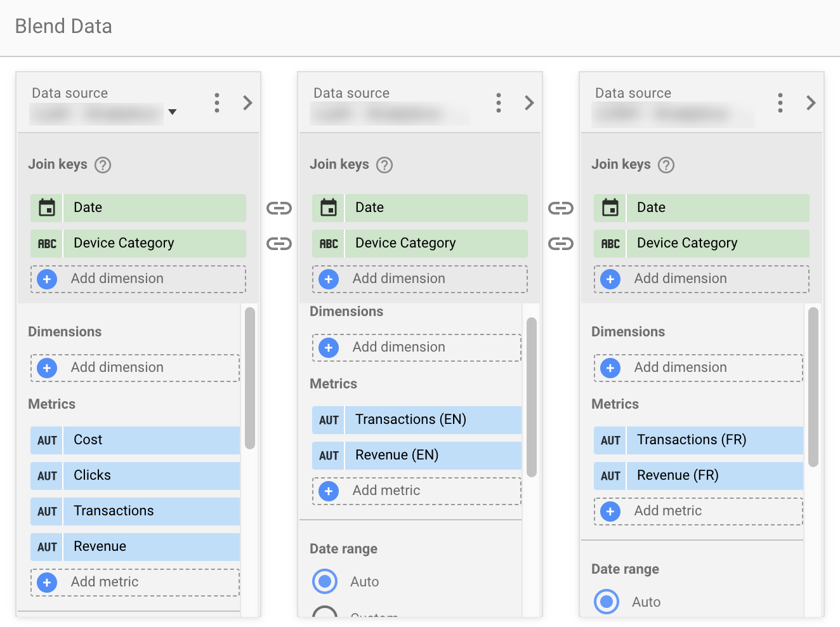This screenshot has width=840, height=627.
Task: Click link icon between second and third Device Category
Action: (561, 244)
